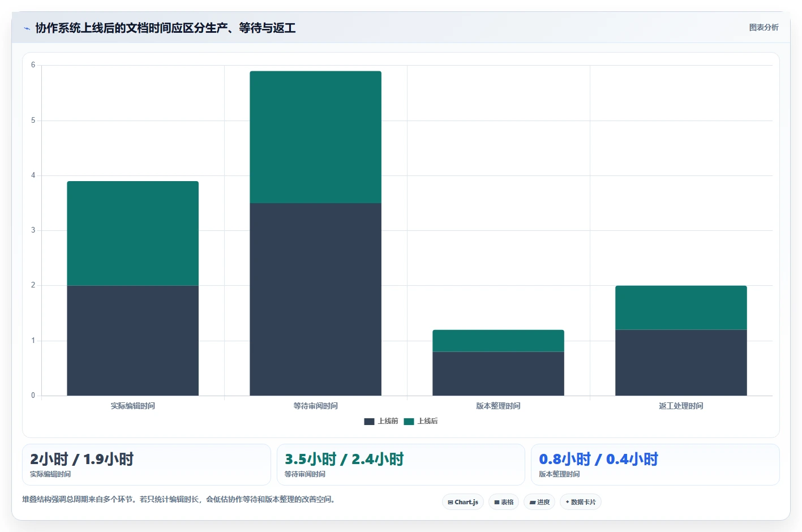Click the 2小时 / 1.9小时 value

tap(82, 459)
